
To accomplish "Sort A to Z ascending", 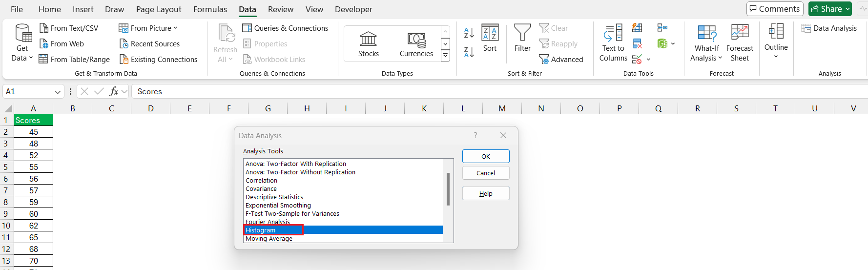I will pyautogui.click(x=469, y=33).
